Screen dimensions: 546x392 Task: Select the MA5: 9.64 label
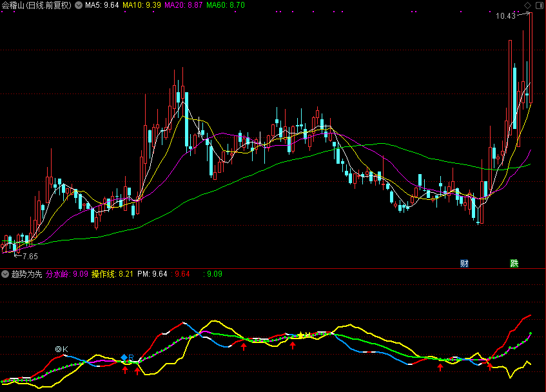click(102, 5)
